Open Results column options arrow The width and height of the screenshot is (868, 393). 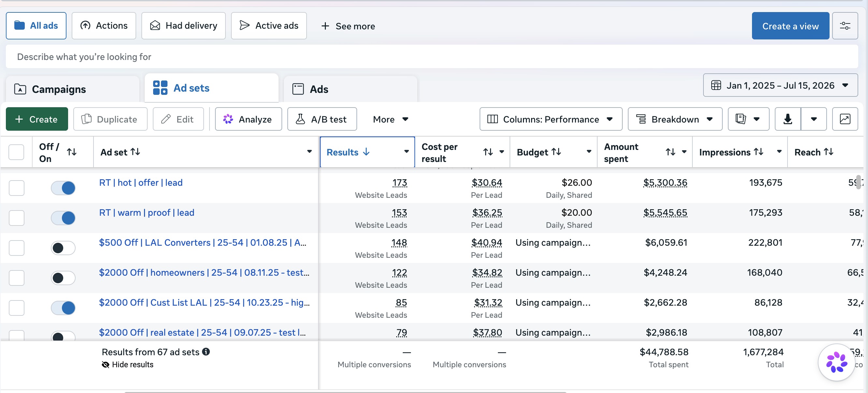pyautogui.click(x=406, y=152)
